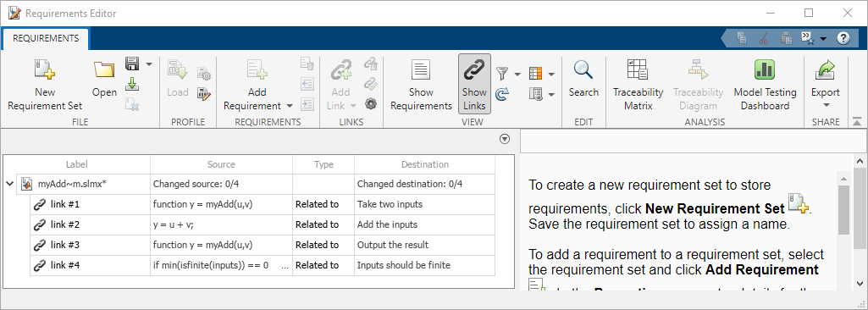Image resolution: width=868 pixels, height=310 pixels.
Task: Open the view options circled arrow
Action: click(x=505, y=140)
